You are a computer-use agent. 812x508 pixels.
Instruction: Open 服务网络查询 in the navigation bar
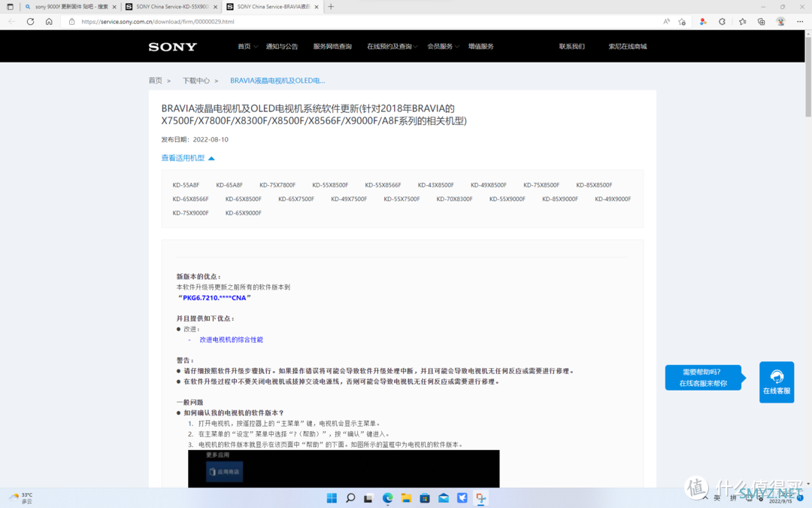332,47
